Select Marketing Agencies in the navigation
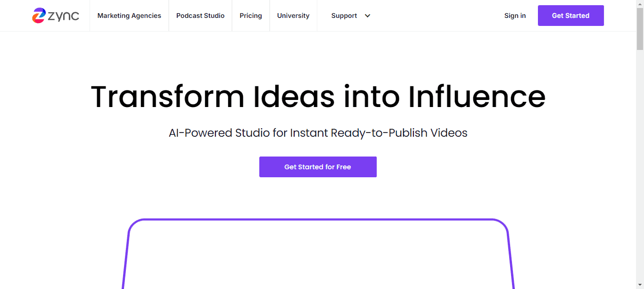The image size is (644, 289). point(129,16)
